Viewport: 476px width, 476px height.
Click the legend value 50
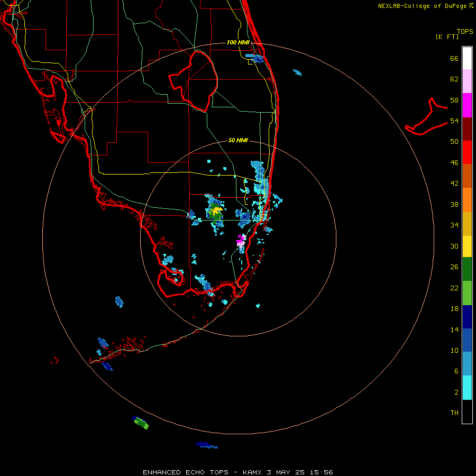pos(454,142)
